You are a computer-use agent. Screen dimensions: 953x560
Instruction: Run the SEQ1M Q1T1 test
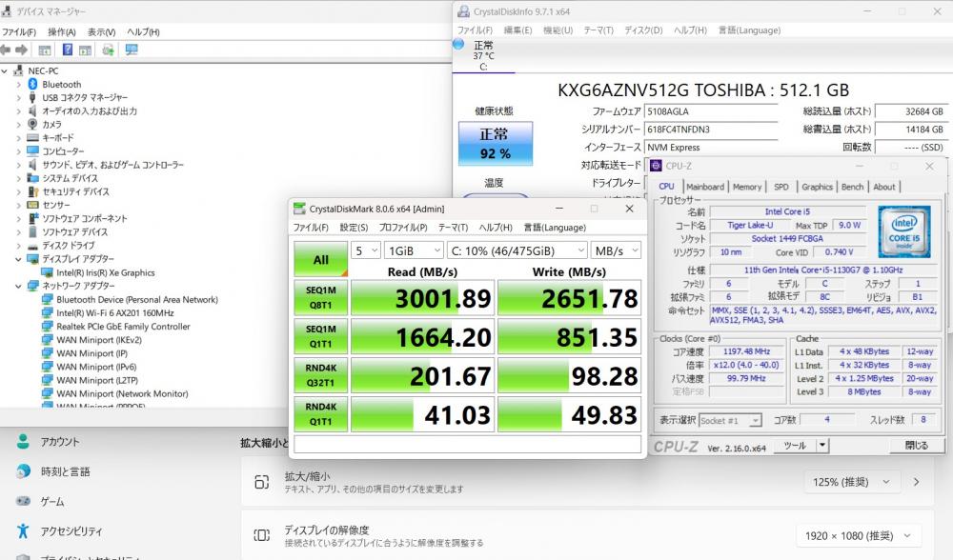[x=320, y=336]
